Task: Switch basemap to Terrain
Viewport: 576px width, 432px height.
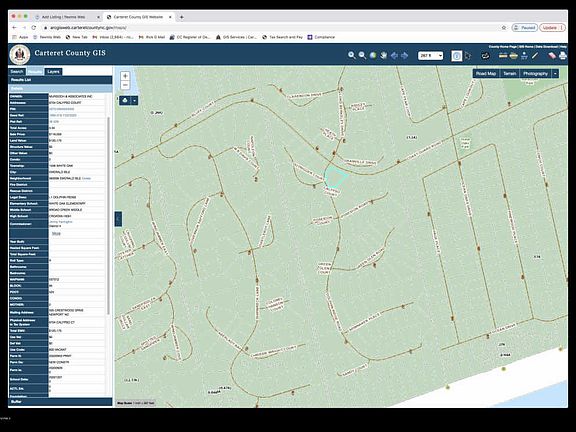Action: coord(510,73)
